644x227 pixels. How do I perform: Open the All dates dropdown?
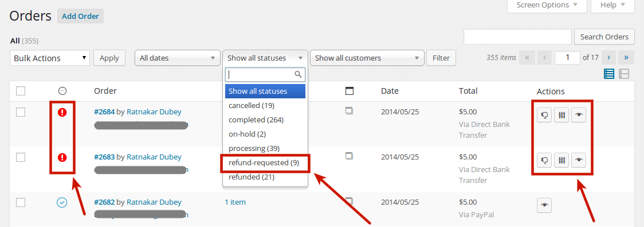[177, 58]
